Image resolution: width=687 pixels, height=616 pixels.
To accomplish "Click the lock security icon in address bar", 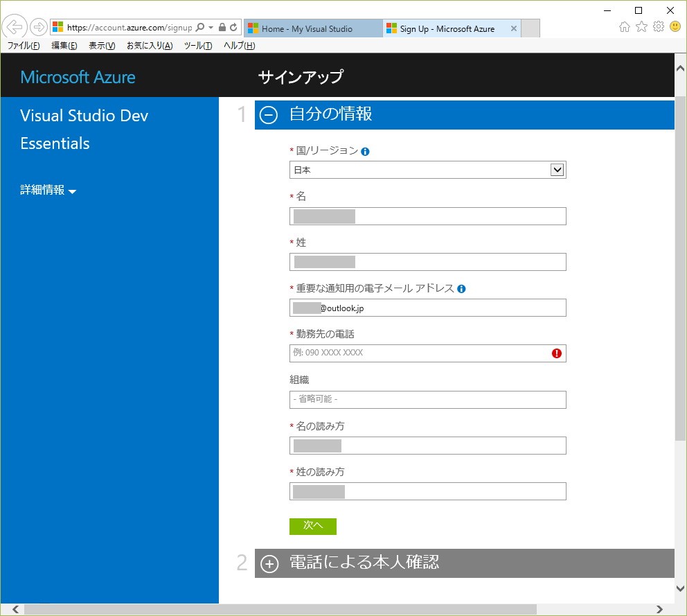I will (222, 27).
